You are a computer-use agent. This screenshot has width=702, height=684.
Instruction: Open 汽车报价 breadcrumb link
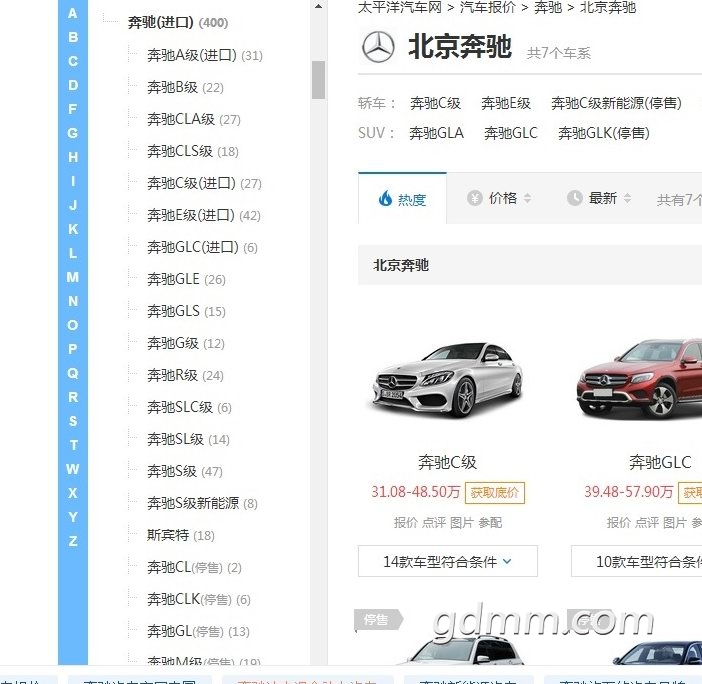488,7
